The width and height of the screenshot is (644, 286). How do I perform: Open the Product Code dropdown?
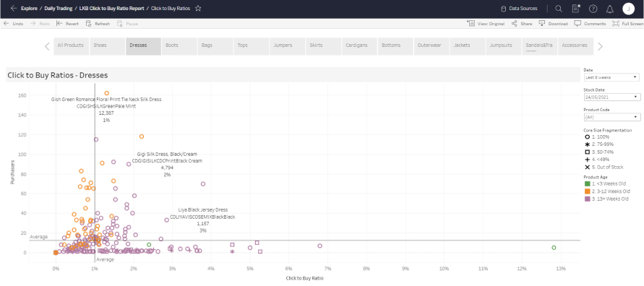(x=612, y=117)
